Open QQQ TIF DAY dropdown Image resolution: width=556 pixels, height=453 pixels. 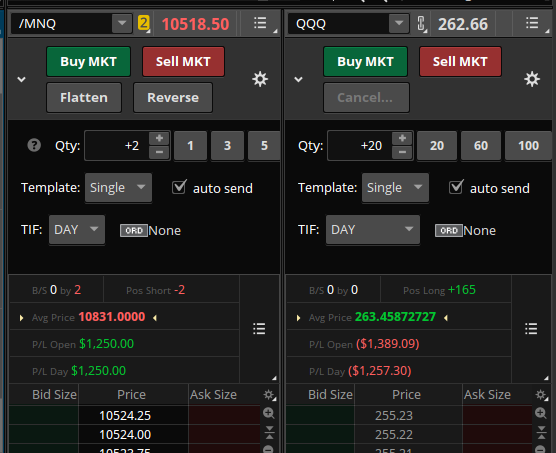pyautogui.click(x=373, y=230)
